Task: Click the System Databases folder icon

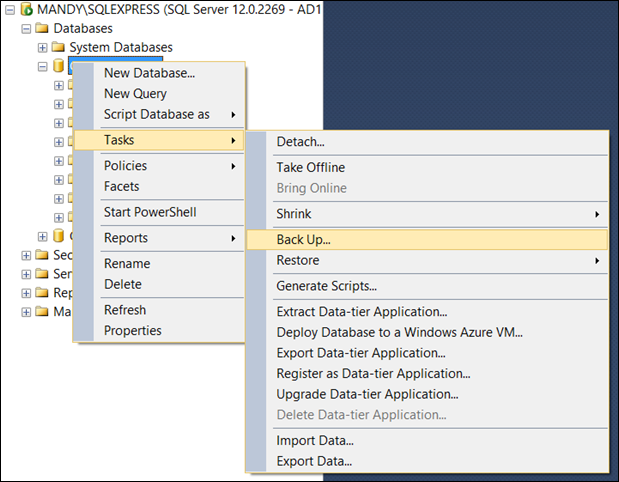Action: [x=58, y=47]
